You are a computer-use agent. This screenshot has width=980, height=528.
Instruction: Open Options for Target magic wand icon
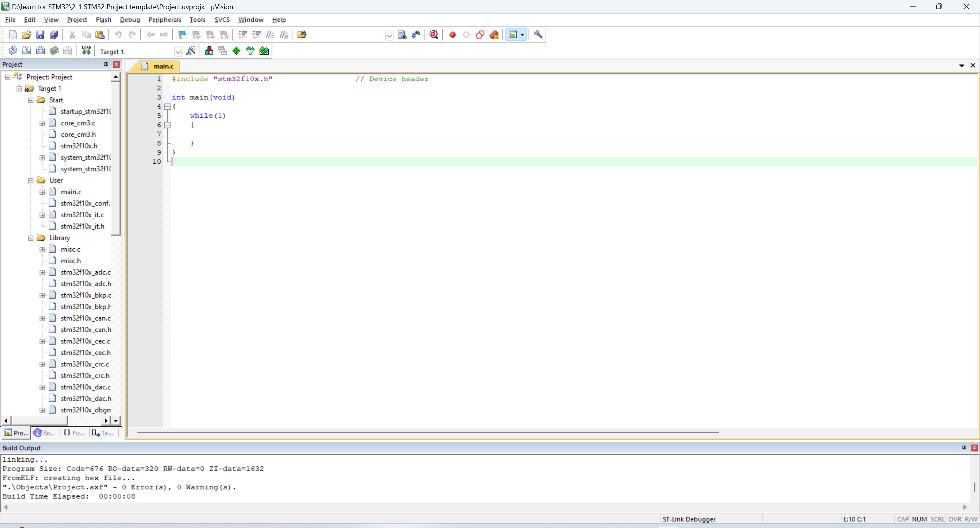191,51
